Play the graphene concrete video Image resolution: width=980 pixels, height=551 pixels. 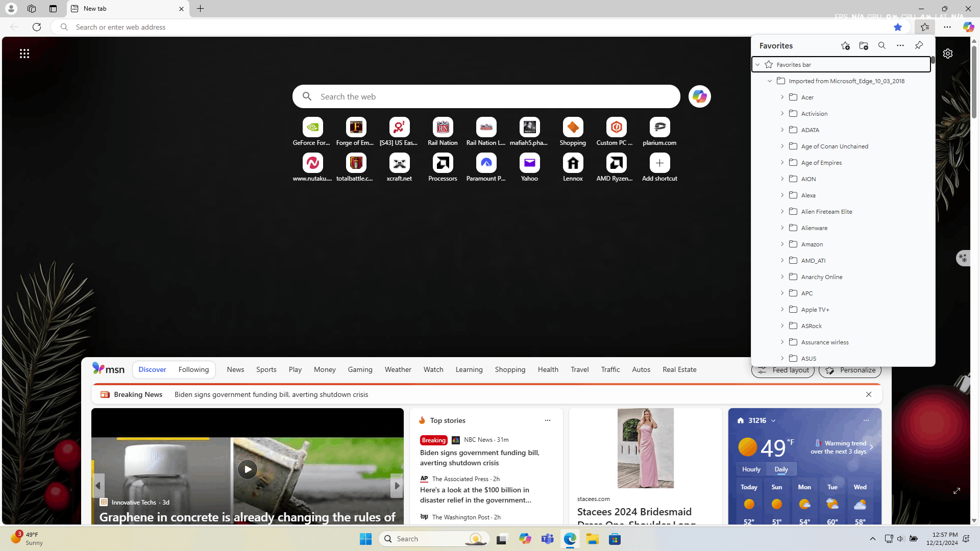click(247, 469)
